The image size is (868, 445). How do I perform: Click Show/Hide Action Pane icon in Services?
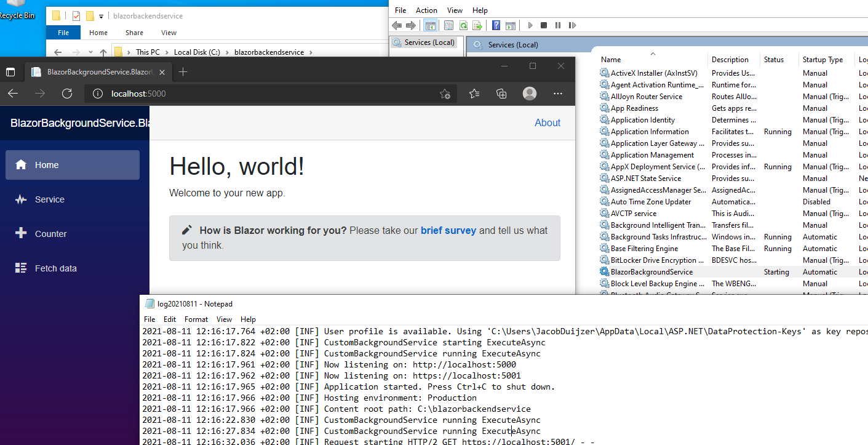click(510, 25)
